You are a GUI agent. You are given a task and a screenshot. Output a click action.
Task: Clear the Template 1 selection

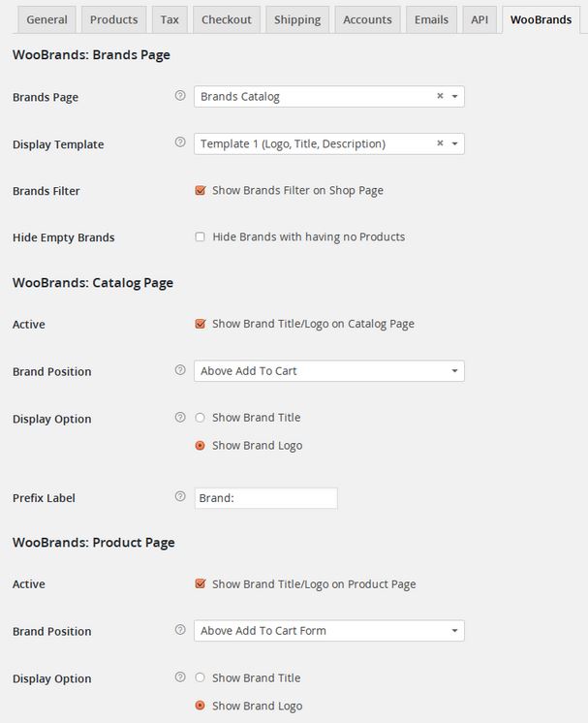pos(440,143)
